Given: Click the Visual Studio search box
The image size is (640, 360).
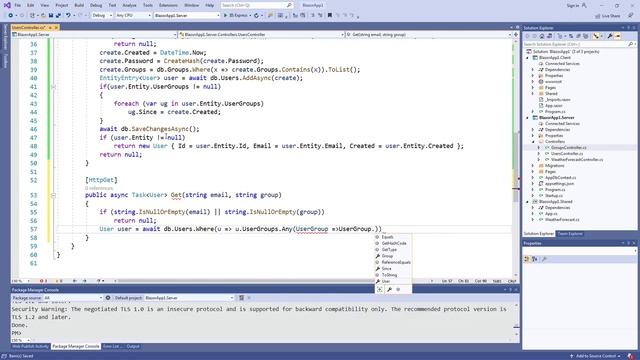Looking at the screenshot, I should point(257,5).
